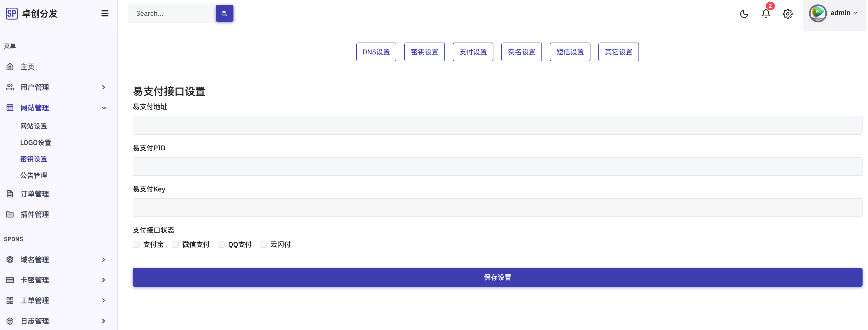Image resolution: width=868 pixels, height=330 pixels.
Task: Enable the 云闪付 checkbox
Action: 263,244
